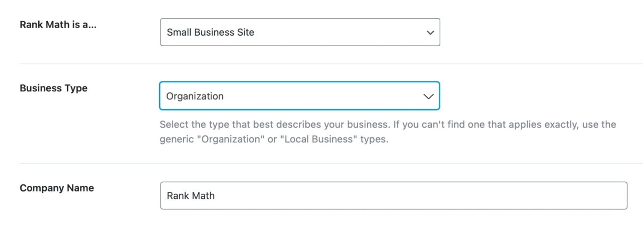Click the chevron arrow beside Small Business Site

pos(430,33)
